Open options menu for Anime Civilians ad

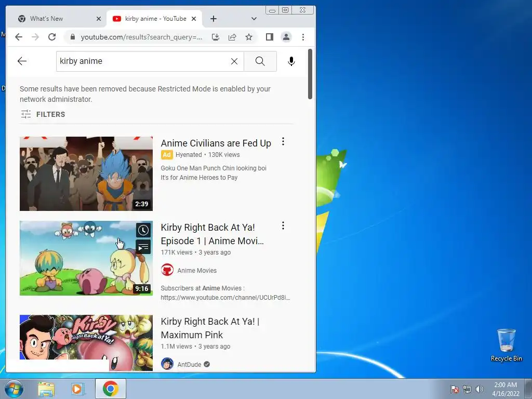(x=283, y=141)
